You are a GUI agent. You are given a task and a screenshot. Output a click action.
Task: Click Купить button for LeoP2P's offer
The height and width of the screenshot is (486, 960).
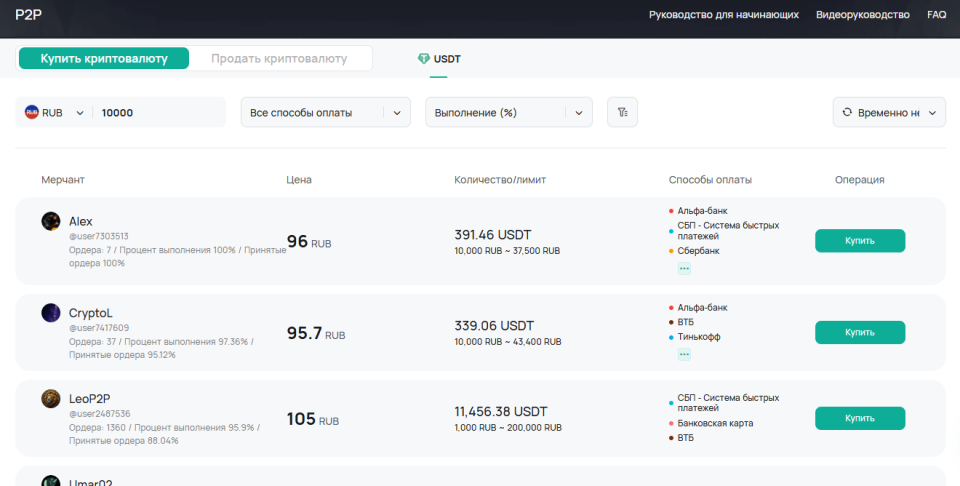(859, 418)
